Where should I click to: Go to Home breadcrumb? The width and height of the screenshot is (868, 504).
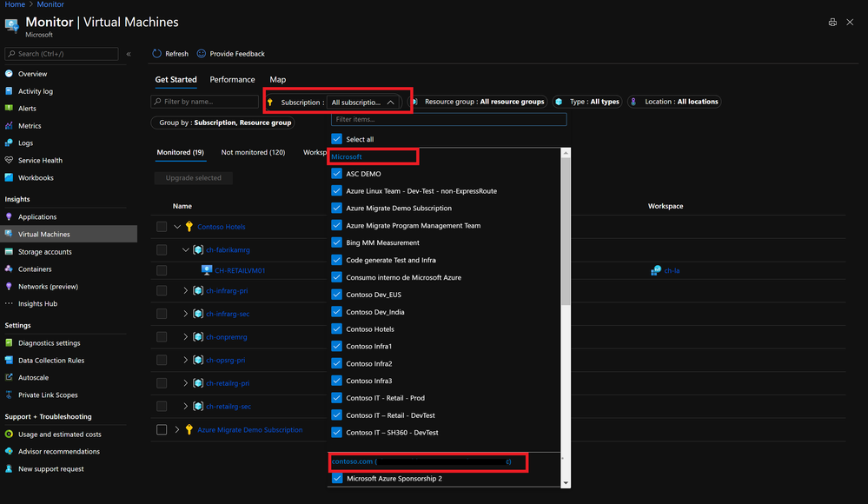pyautogui.click(x=15, y=4)
